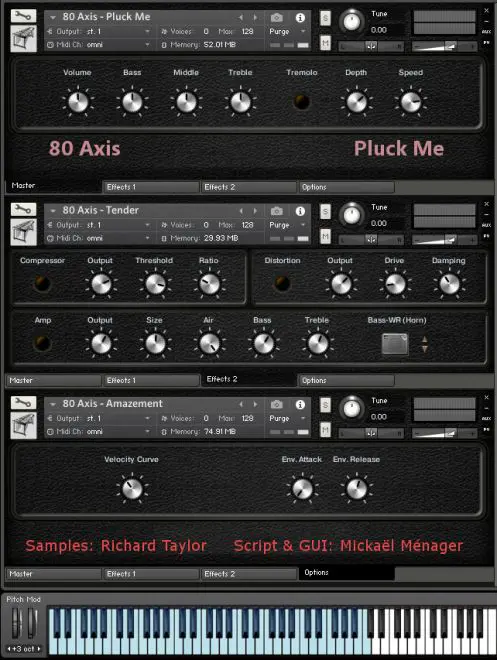The height and width of the screenshot is (660, 497).
Task: Go to previous preset in Tender header
Action: pos(241,210)
